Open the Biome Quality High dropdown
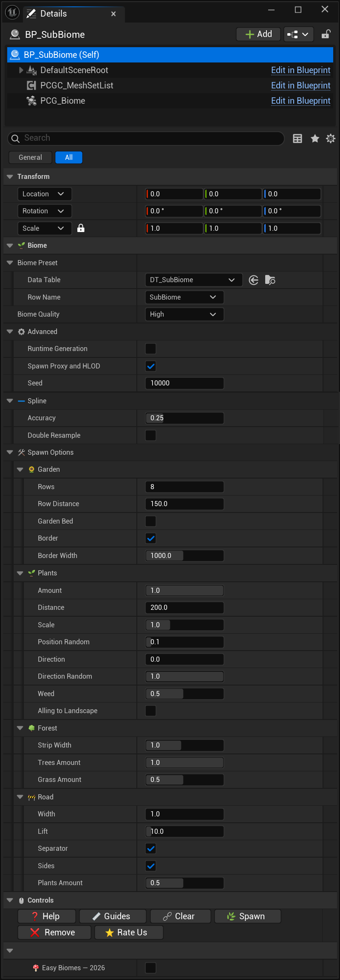The width and height of the screenshot is (340, 980). tap(184, 314)
